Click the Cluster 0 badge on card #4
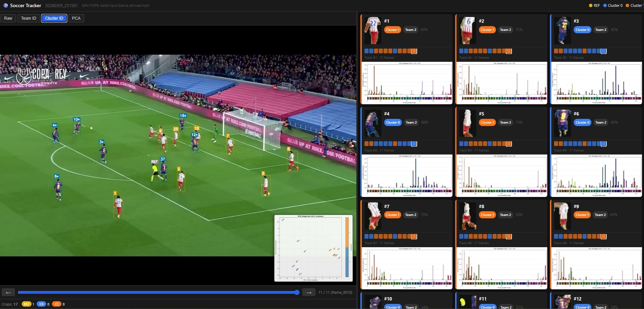Image resolution: width=644 pixels, height=309 pixels. coord(393,123)
